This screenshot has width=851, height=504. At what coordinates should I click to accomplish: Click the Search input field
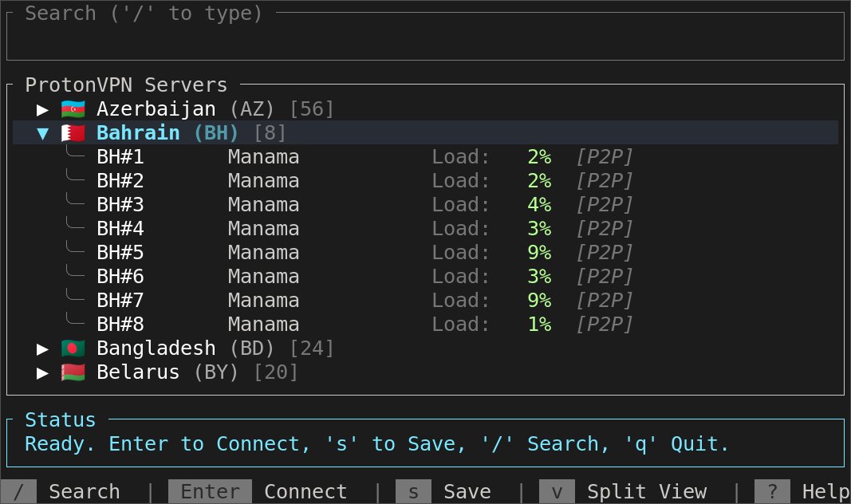(425, 37)
